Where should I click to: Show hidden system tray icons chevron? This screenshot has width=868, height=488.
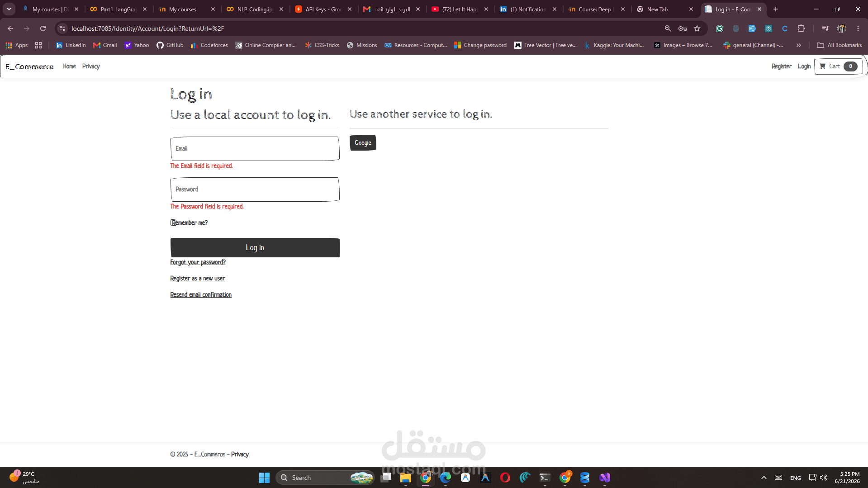[x=764, y=478]
